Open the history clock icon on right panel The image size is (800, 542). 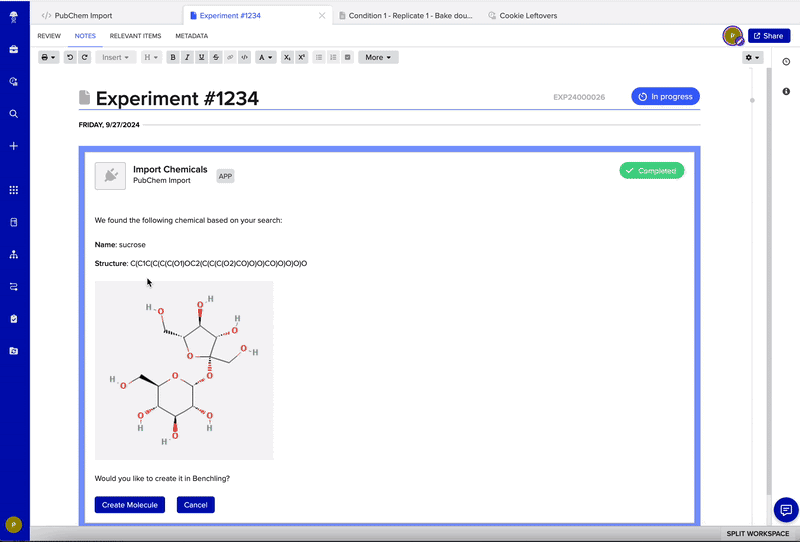786,62
